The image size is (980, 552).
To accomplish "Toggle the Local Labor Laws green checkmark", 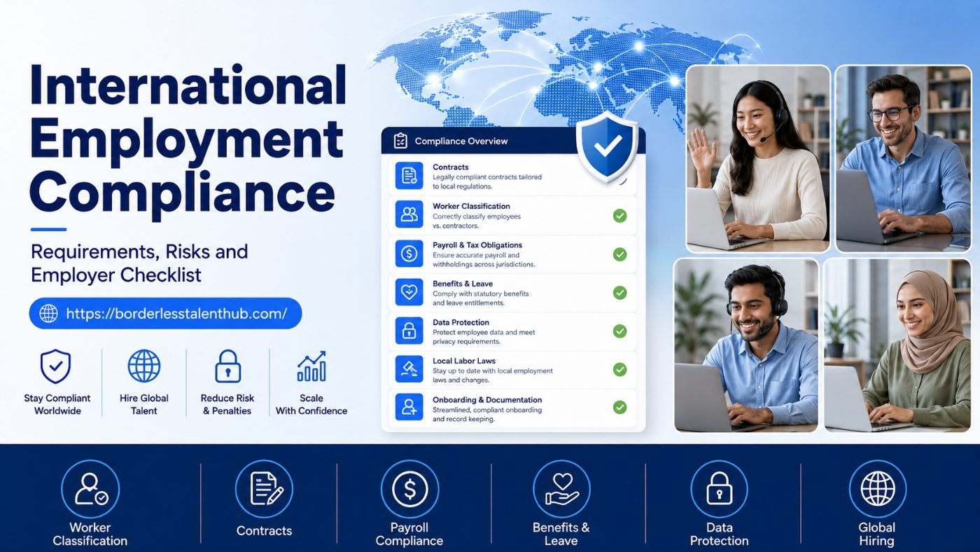I will (x=619, y=369).
